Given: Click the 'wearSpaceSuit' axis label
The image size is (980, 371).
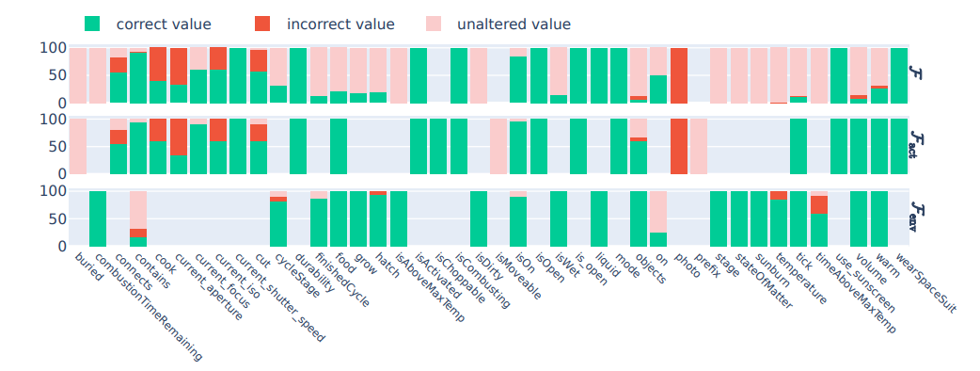Looking at the screenshot, I should tap(925, 282).
